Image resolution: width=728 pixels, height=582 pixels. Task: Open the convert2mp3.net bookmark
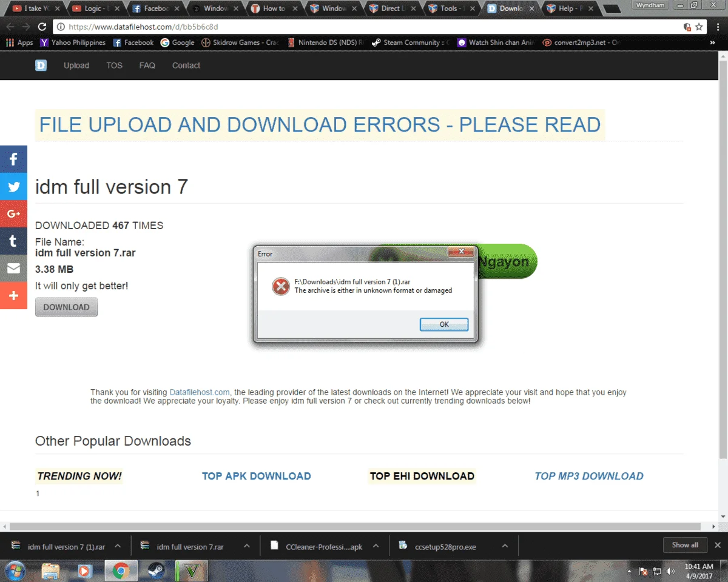[x=582, y=42]
